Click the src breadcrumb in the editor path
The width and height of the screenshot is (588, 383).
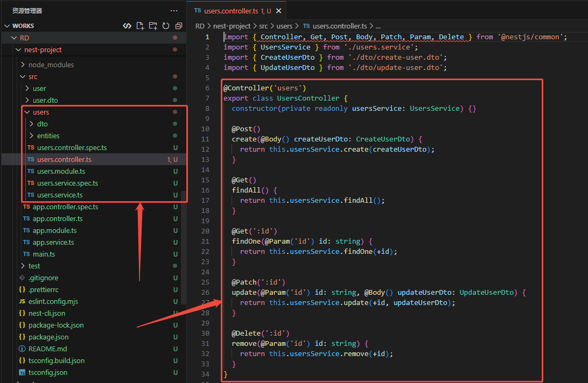(x=263, y=26)
